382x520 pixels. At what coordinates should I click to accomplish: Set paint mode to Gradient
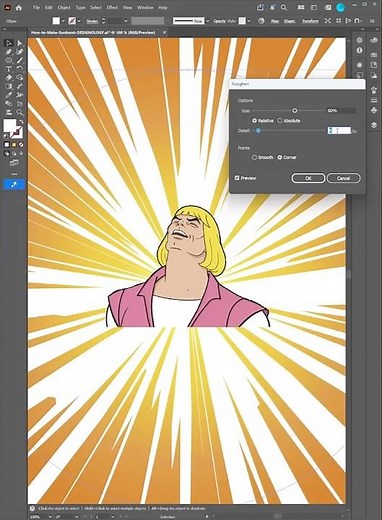tap(14, 145)
